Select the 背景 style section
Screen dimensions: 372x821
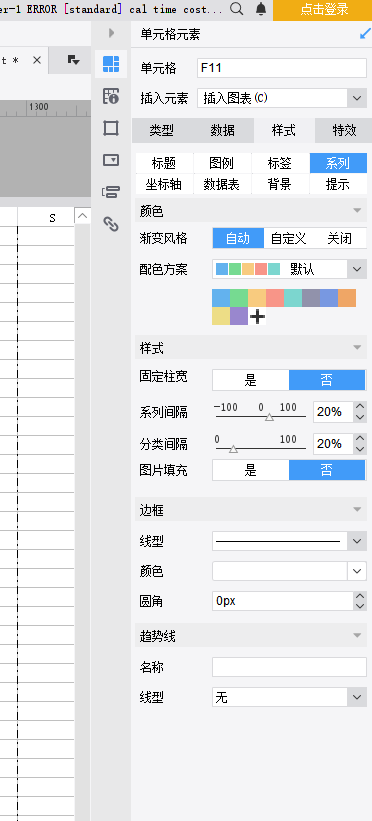point(280,184)
